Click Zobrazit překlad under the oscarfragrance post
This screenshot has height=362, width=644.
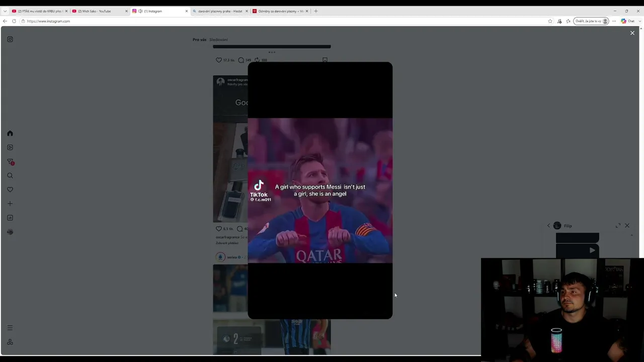pos(227,243)
